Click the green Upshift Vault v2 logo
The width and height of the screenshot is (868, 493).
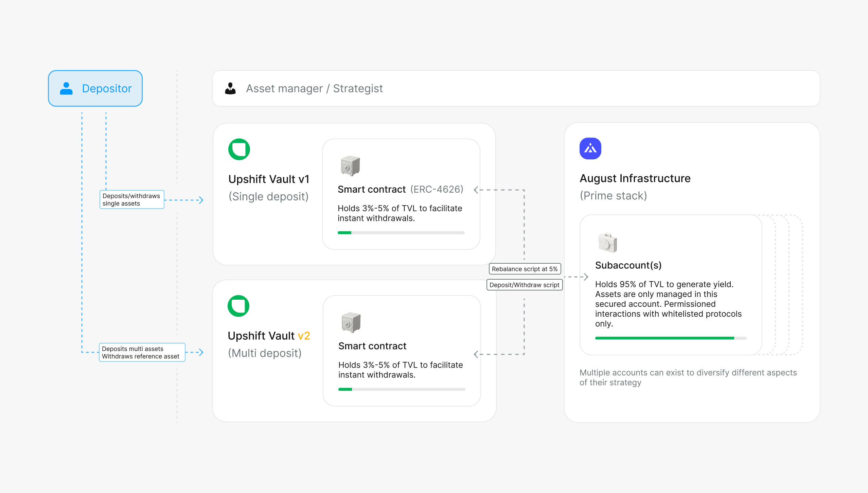(x=238, y=306)
